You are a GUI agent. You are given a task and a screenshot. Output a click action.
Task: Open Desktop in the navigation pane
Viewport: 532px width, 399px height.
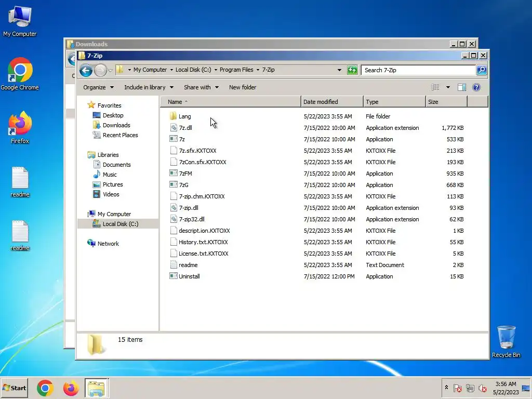coord(113,115)
